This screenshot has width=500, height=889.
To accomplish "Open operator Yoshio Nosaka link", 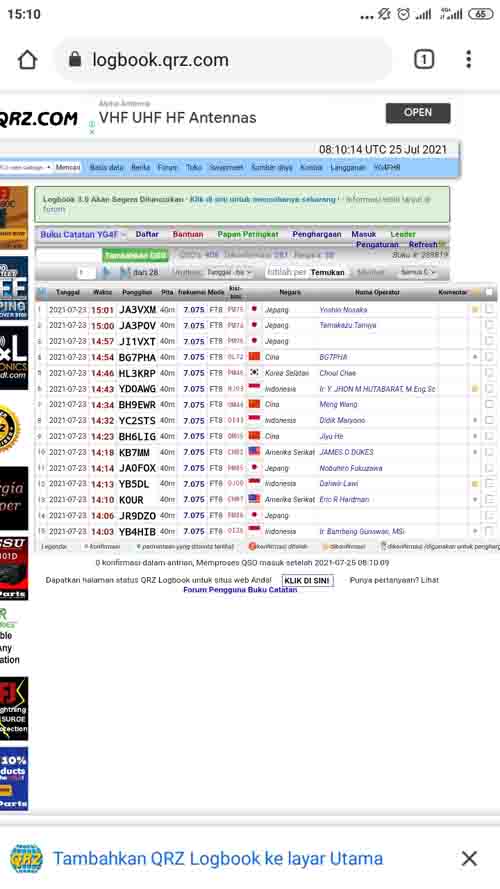I will (x=343, y=310).
